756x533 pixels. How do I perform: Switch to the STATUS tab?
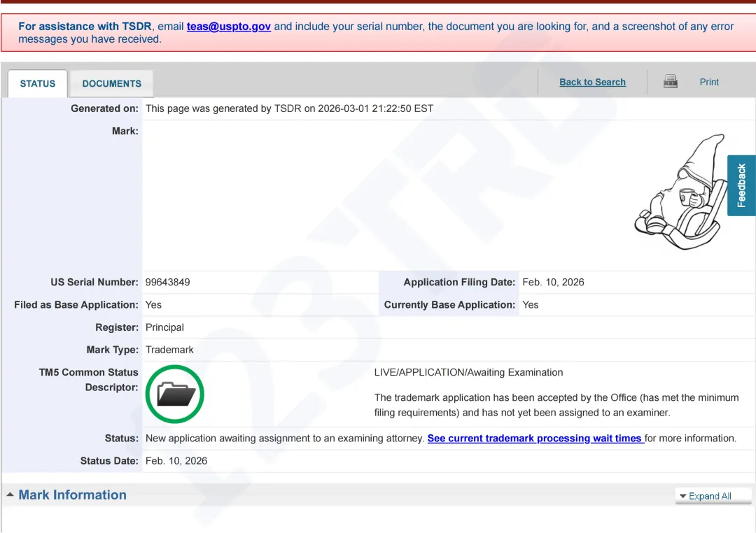tap(38, 83)
